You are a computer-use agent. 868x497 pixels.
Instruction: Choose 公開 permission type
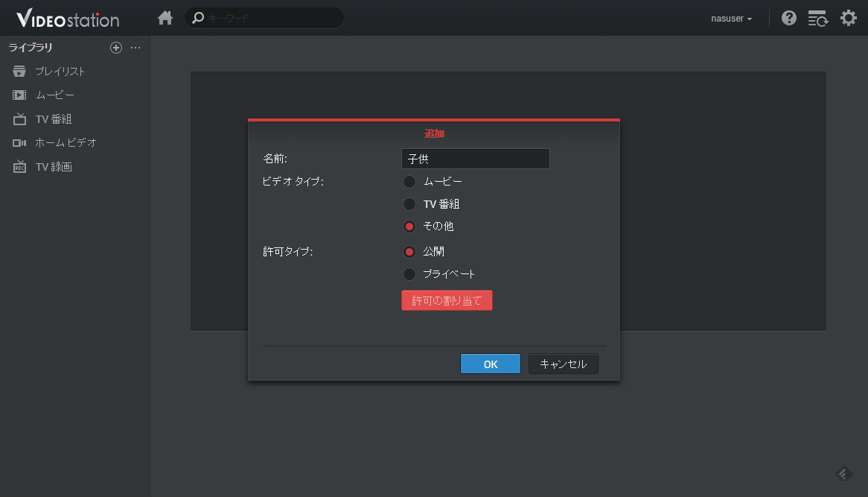pos(409,252)
